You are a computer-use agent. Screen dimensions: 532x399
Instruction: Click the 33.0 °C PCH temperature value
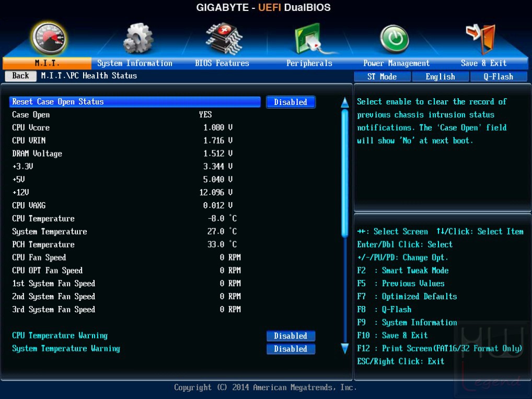tap(222, 244)
